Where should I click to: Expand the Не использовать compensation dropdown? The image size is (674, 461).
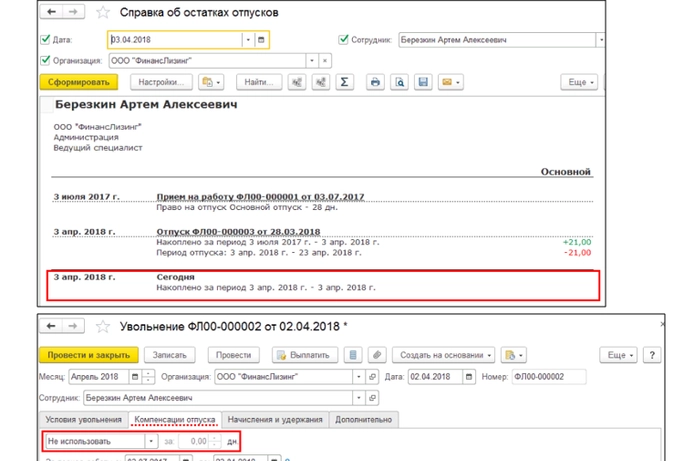coord(151,441)
